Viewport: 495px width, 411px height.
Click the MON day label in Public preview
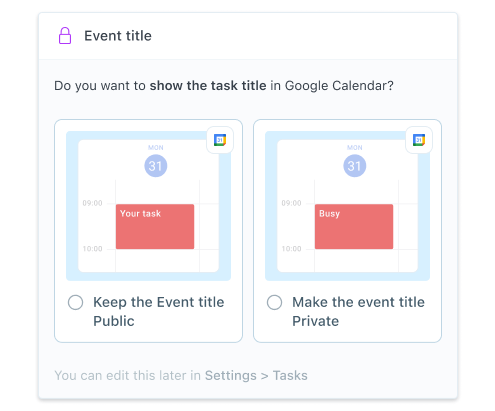(x=156, y=147)
